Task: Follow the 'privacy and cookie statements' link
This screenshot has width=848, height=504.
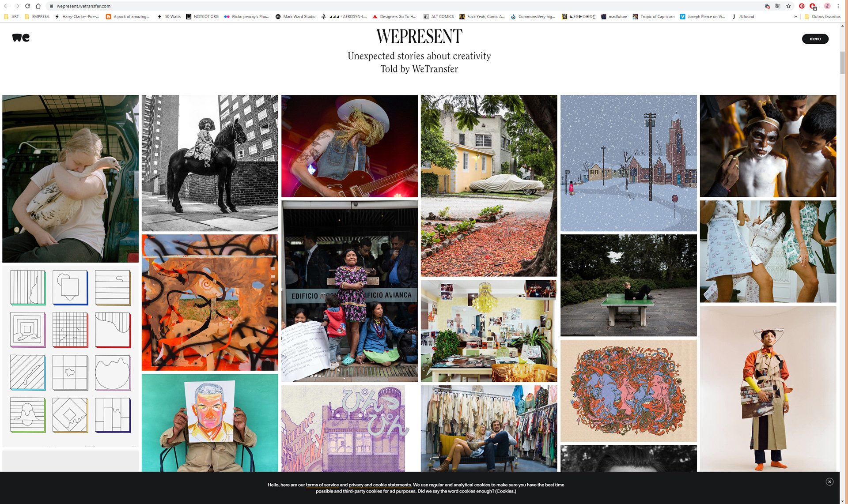Action: point(380,485)
